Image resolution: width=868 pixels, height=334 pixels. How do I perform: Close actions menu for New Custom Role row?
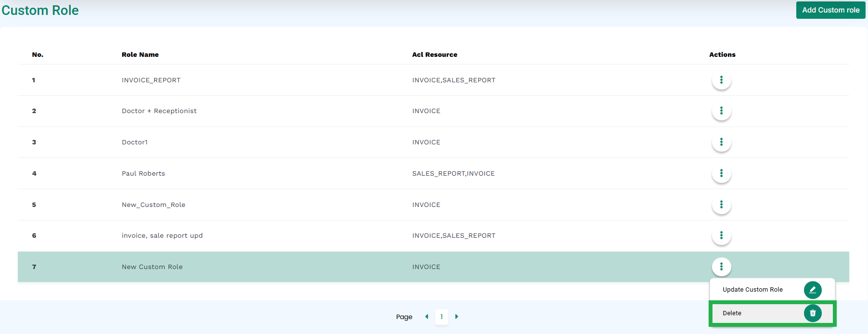[721, 267]
